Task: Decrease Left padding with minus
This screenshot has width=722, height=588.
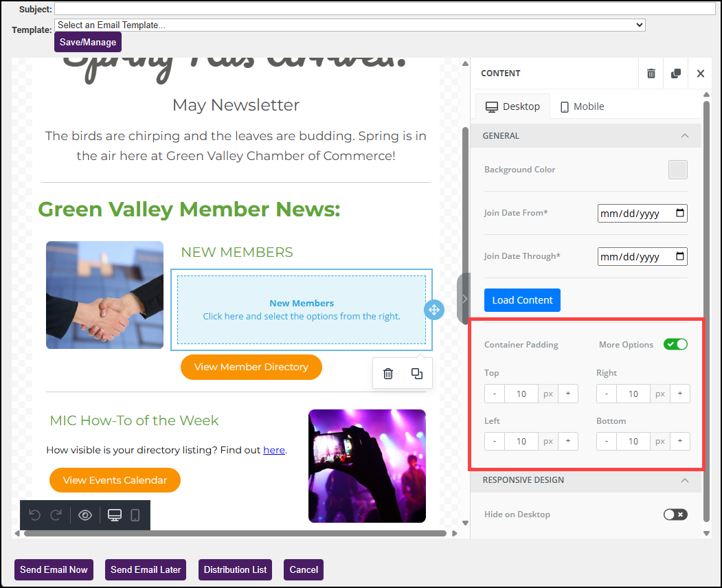Action: click(x=495, y=441)
